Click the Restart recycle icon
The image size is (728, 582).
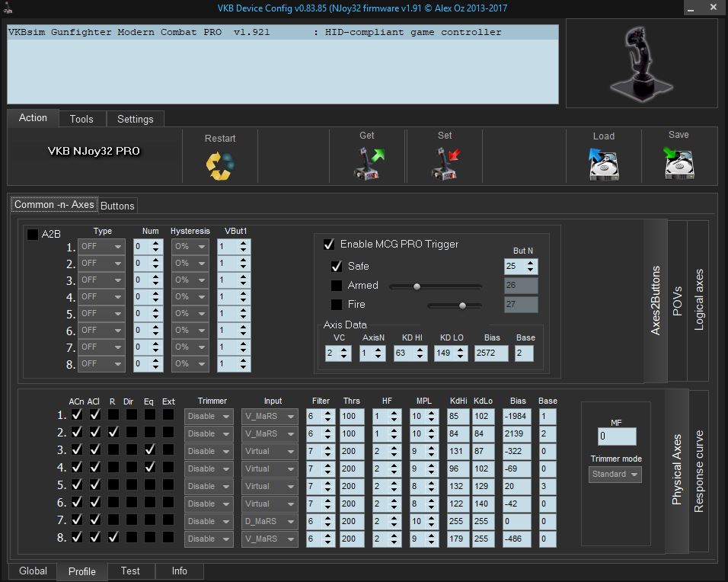(x=219, y=165)
